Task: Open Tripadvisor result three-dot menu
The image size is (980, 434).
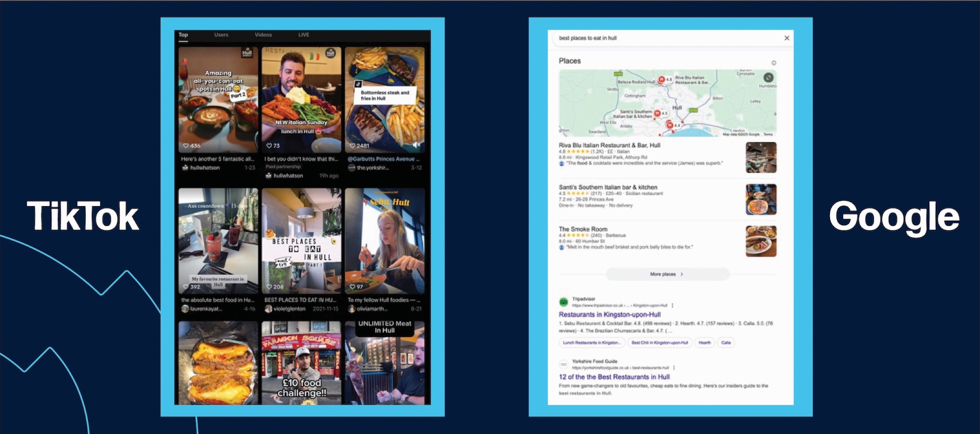Action: click(672, 305)
